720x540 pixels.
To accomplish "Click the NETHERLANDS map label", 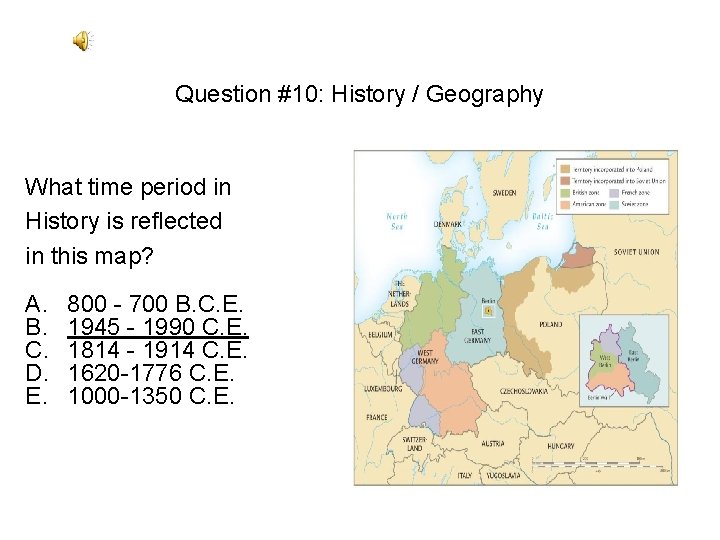I will click(399, 293).
